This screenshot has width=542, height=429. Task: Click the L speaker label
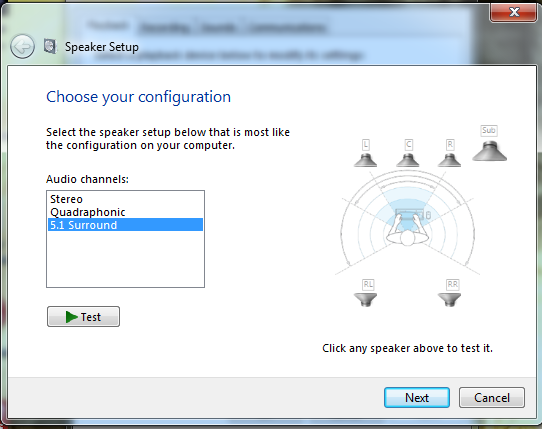click(366, 144)
